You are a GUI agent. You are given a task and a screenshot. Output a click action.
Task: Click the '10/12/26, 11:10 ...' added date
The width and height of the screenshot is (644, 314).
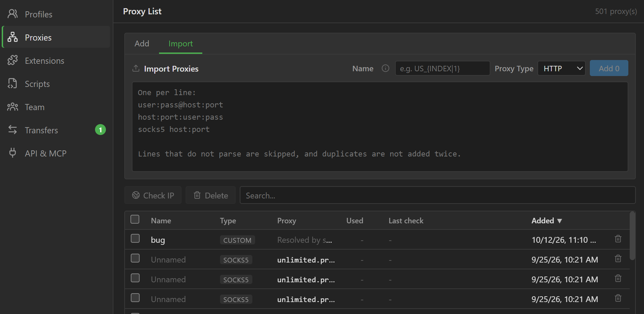[564, 240]
